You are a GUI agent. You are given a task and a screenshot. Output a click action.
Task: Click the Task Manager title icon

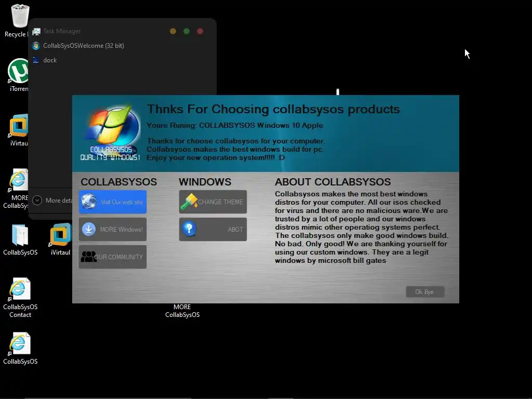click(x=36, y=31)
